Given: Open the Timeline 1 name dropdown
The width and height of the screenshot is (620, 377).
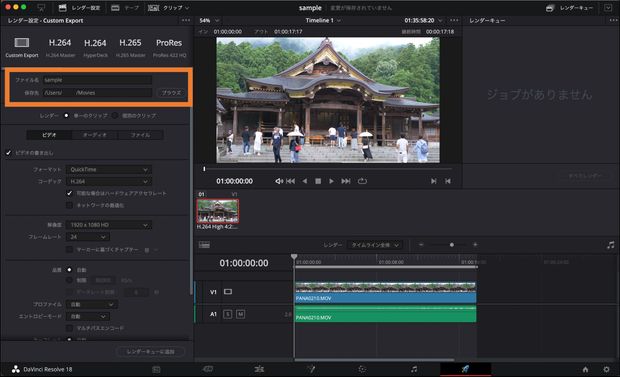Looking at the screenshot, I should pos(323,20).
